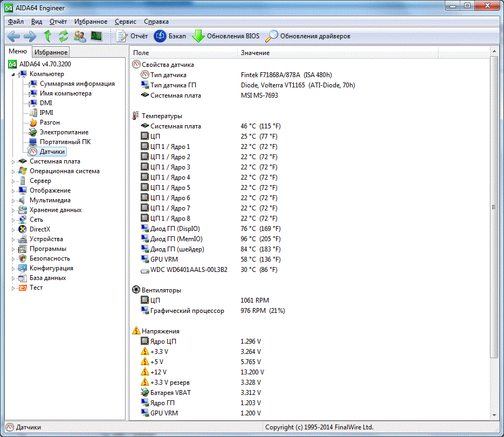Expand the Системная плата tree node
This screenshot has width=504, height=437.
[x=13, y=162]
